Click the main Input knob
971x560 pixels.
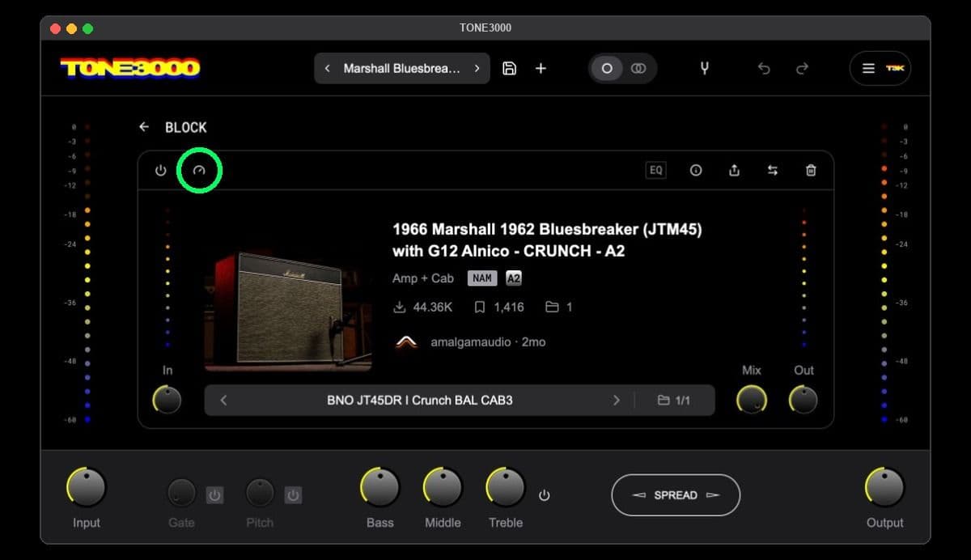(x=86, y=487)
